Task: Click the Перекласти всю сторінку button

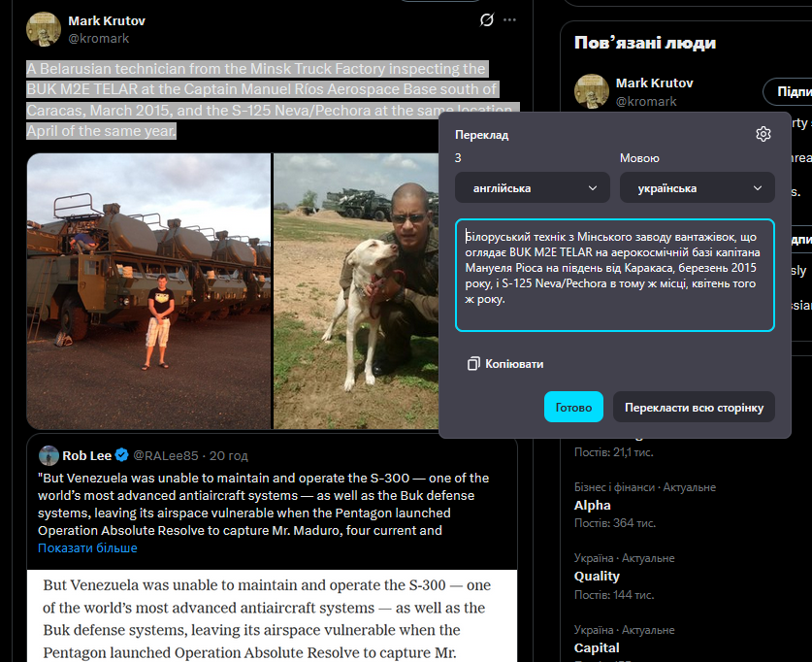Action: click(x=694, y=407)
